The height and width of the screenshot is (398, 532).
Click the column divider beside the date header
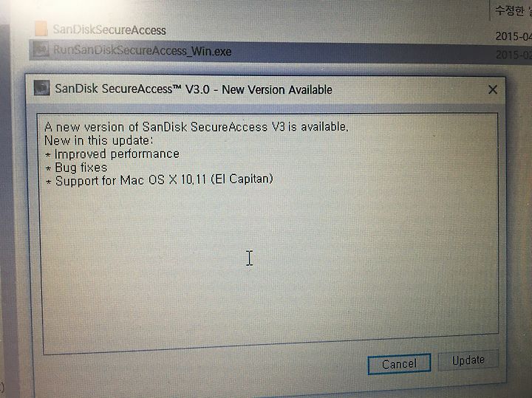[x=491, y=11]
